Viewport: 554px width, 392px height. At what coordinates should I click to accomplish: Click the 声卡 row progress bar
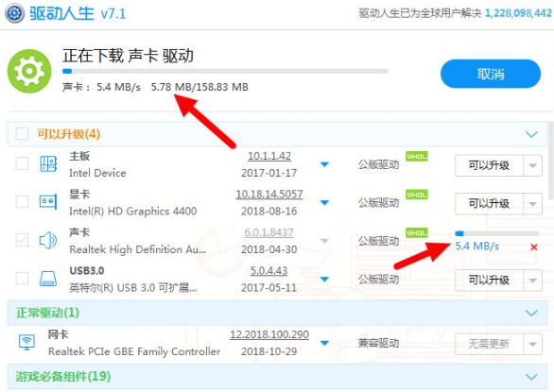(496, 233)
